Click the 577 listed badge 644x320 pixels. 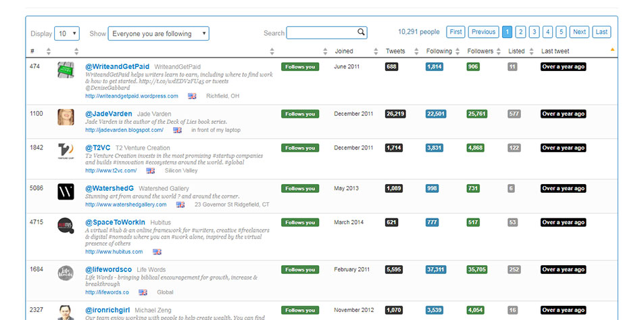coord(514,114)
